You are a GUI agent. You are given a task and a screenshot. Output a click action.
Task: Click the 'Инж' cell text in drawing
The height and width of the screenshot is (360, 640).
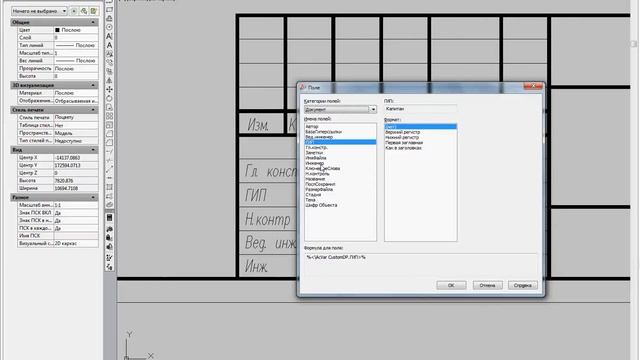pyautogui.click(x=256, y=267)
